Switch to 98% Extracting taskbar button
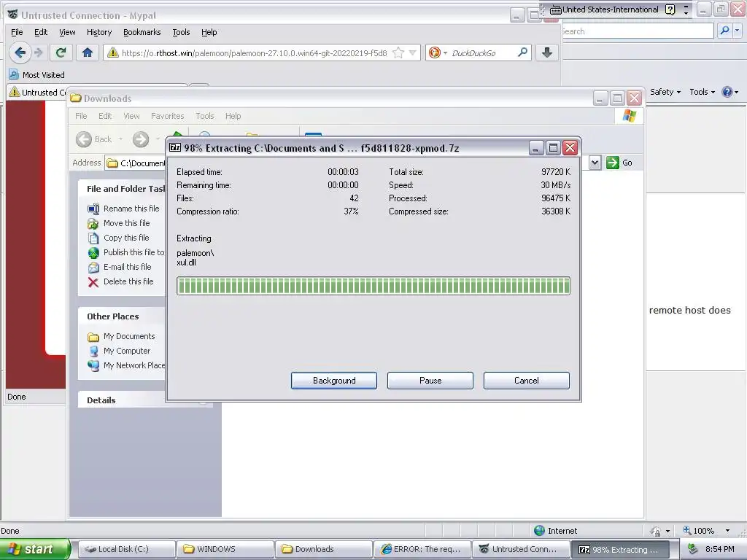The image size is (747, 560). tap(620, 549)
